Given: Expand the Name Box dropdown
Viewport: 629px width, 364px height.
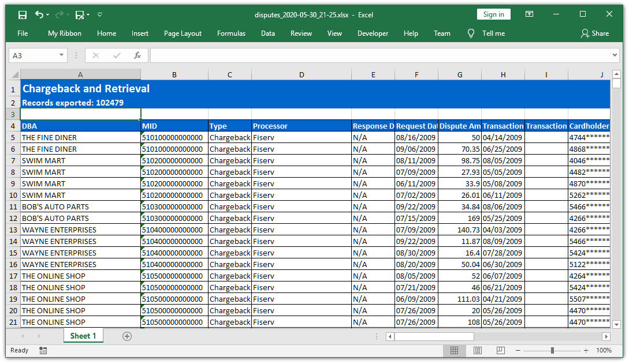Looking at the screenshot, I should 62,55.
